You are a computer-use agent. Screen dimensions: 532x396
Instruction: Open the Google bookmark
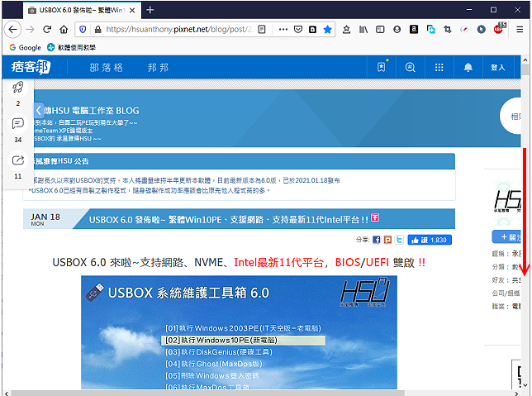(x=25, y=48)
